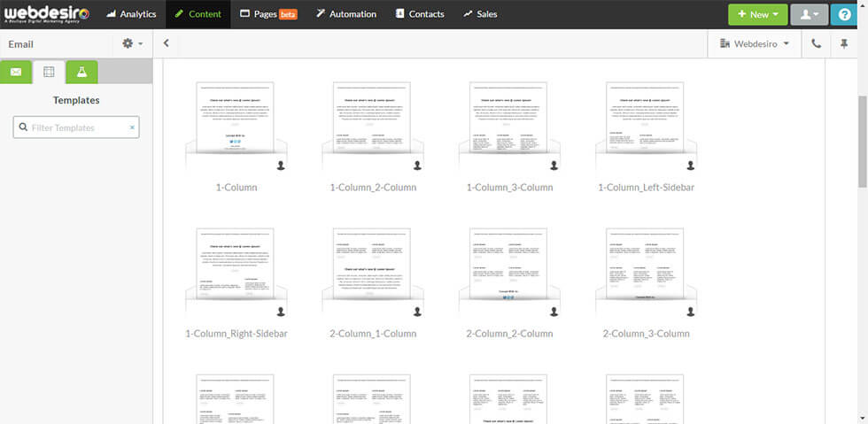Collapse sidebar with back chevron
The width and height of the screenshot is (868, 424).
click(166, 43)
